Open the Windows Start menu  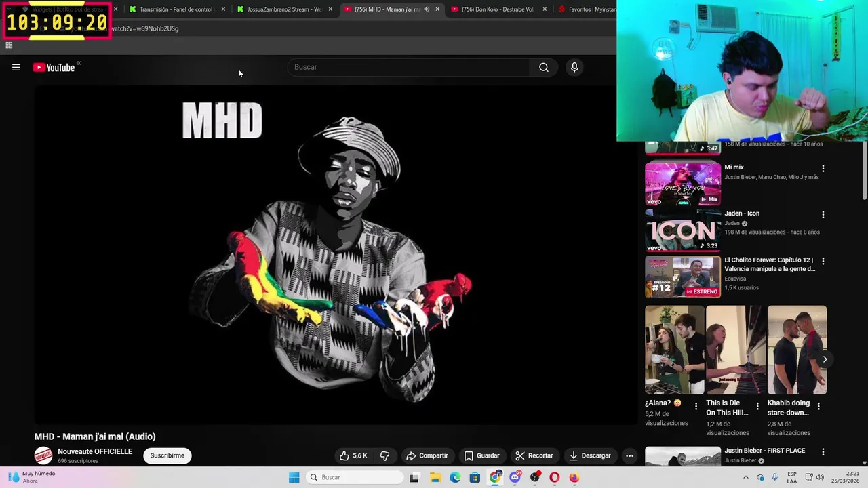[x=294, y=477]
